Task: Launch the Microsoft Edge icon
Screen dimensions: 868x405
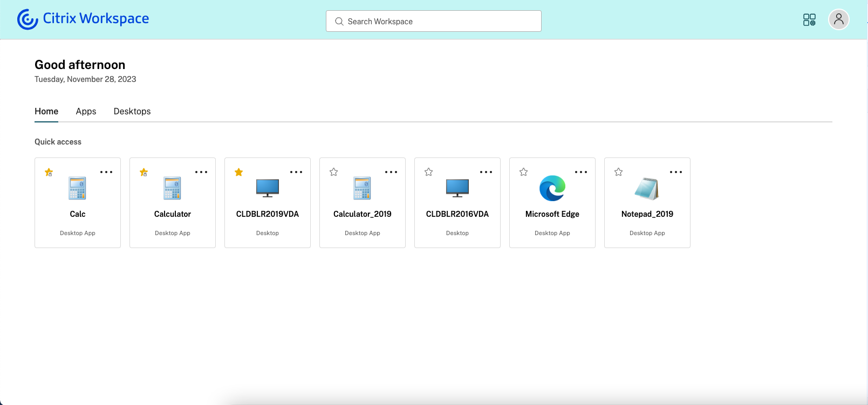Action: [552, 188]
